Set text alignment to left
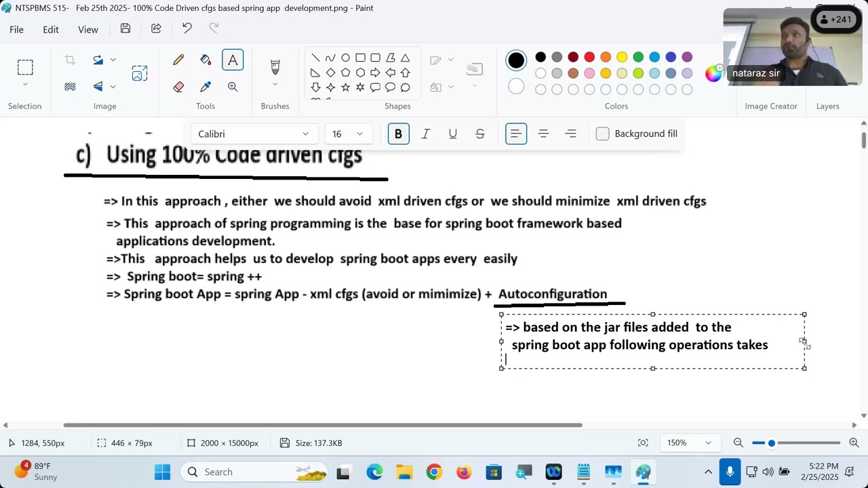This screenshot has width=868, height=488. [x=516, y=134]
